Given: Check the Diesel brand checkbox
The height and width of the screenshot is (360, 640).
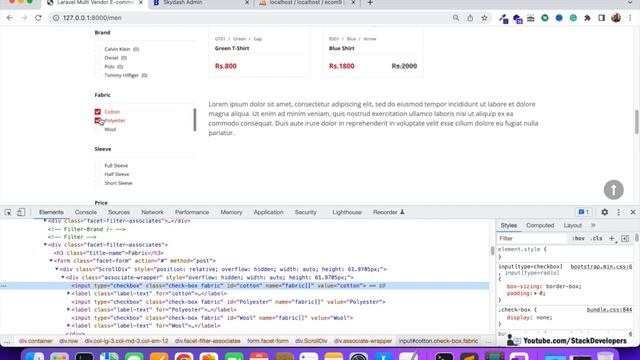Looking at the screenshot, I should 98,58.
